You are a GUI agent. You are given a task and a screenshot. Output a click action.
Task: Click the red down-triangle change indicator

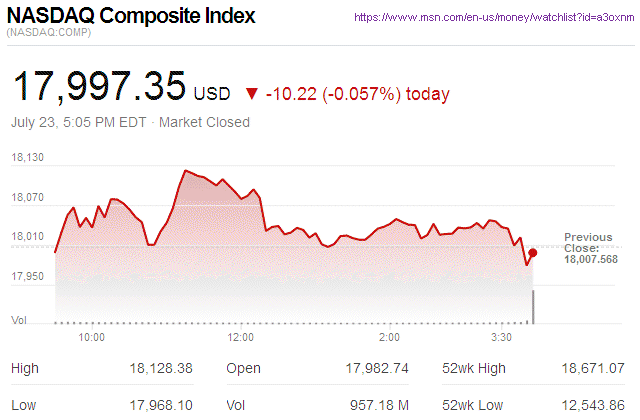pos(251,94)
